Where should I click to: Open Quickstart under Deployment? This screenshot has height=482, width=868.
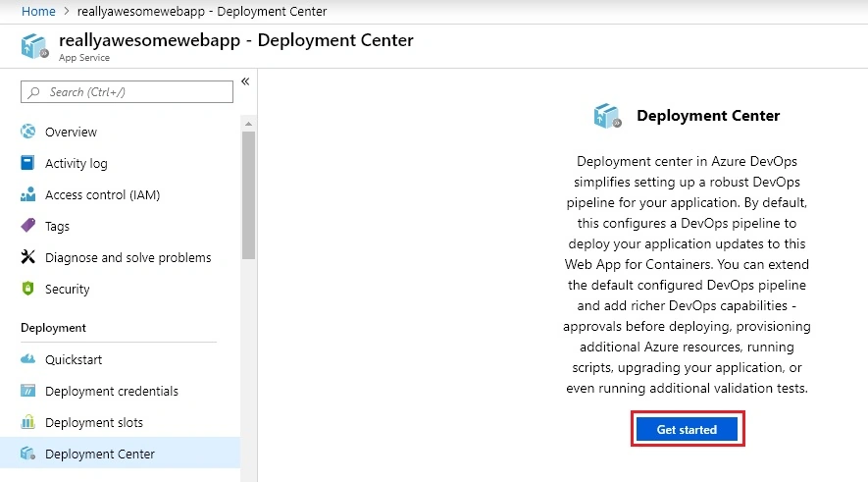point(120,359)
